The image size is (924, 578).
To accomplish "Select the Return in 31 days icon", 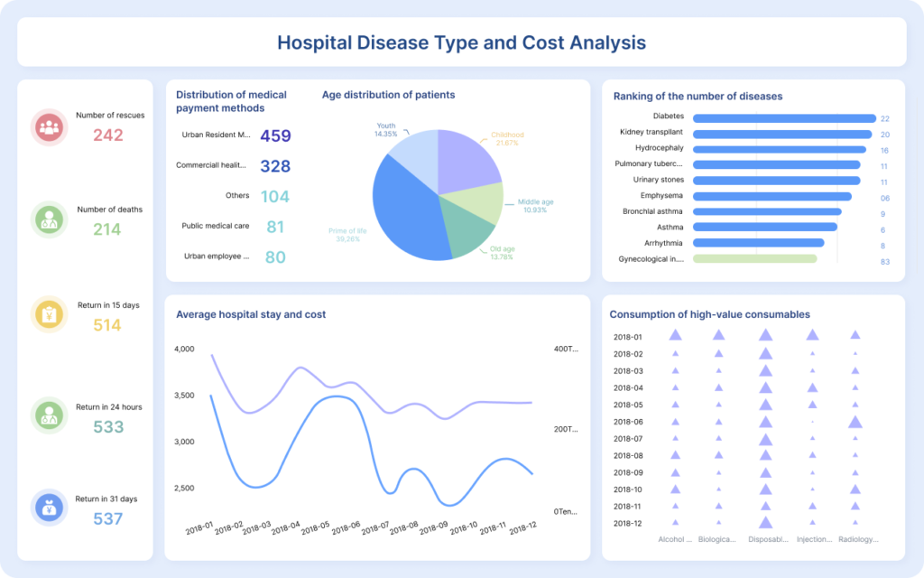I will 48,508.
